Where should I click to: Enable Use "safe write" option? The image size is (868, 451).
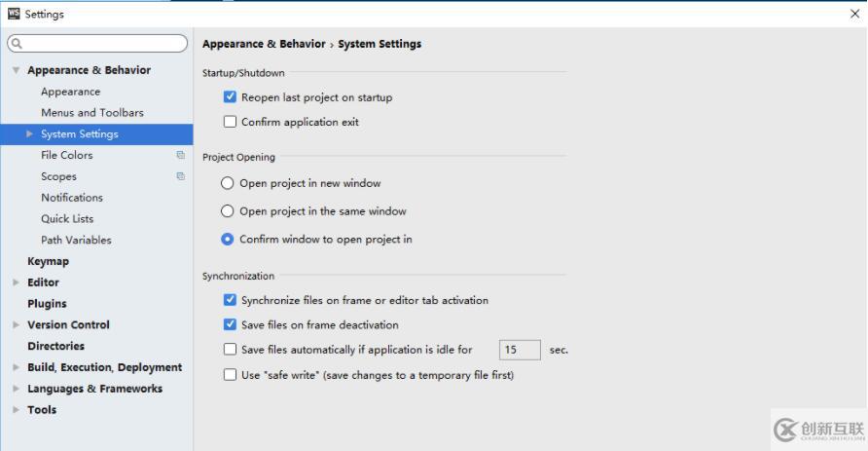(x=230, y=375)
